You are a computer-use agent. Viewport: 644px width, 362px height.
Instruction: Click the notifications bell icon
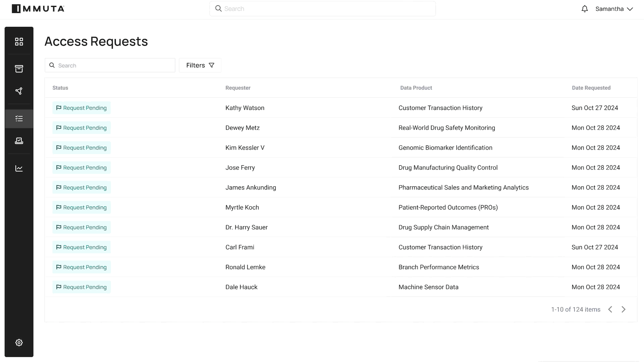tap(585, 9)
